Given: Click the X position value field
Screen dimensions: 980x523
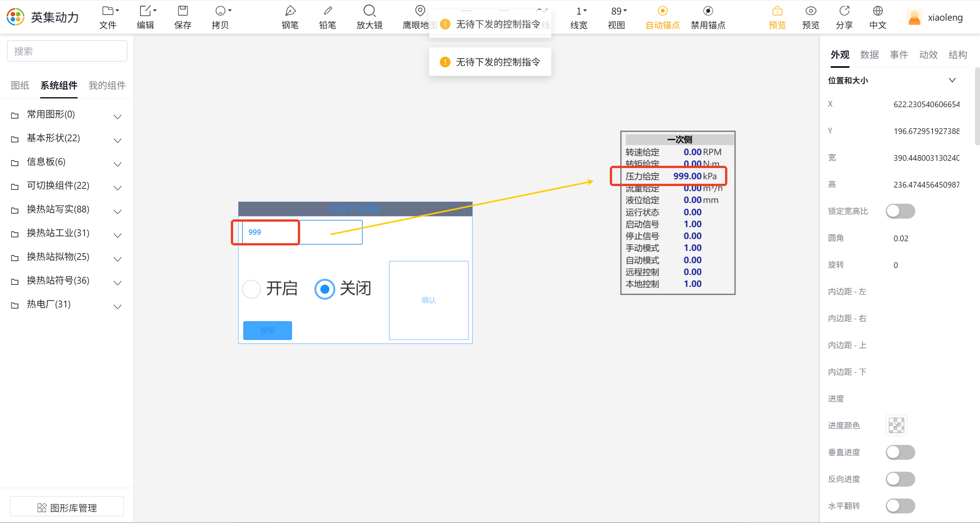Looking at the screenshot, I should point(926,104).
